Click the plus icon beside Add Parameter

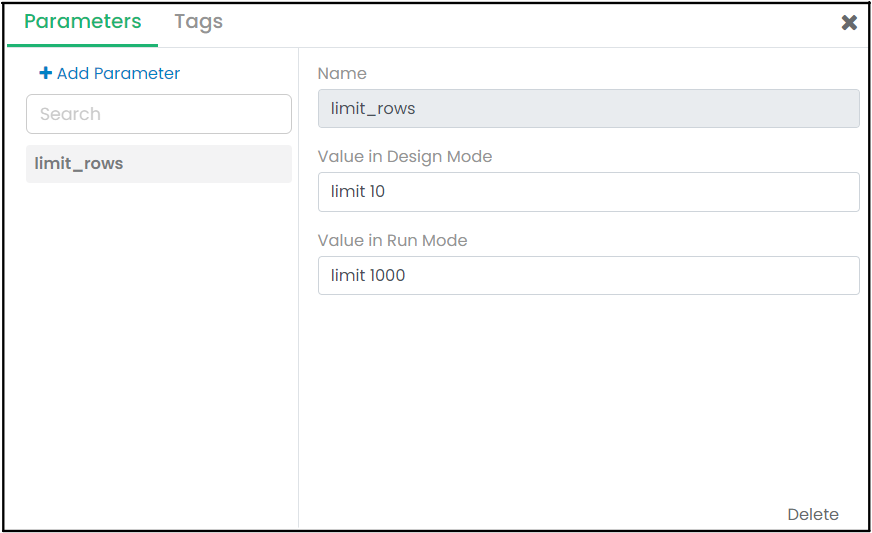(45, 73)
